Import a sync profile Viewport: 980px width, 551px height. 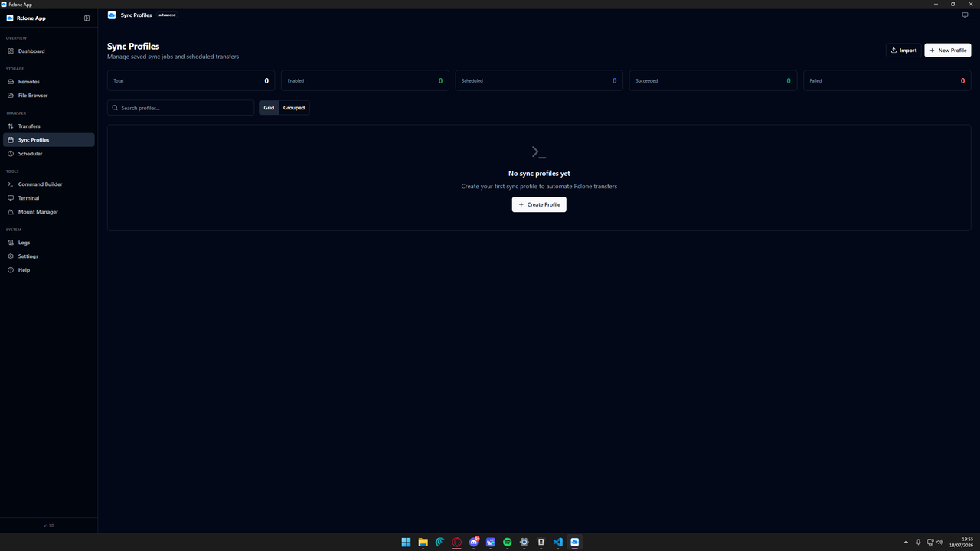click(903, 51)
